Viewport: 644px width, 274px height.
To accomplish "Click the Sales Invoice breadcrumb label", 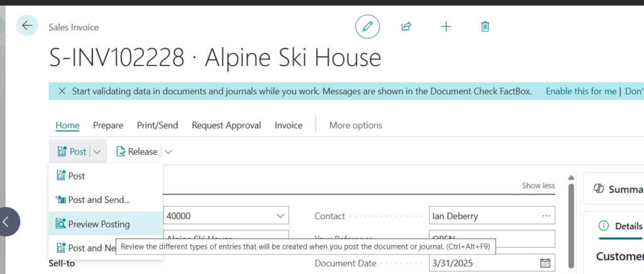I will (x=74, y=28).
